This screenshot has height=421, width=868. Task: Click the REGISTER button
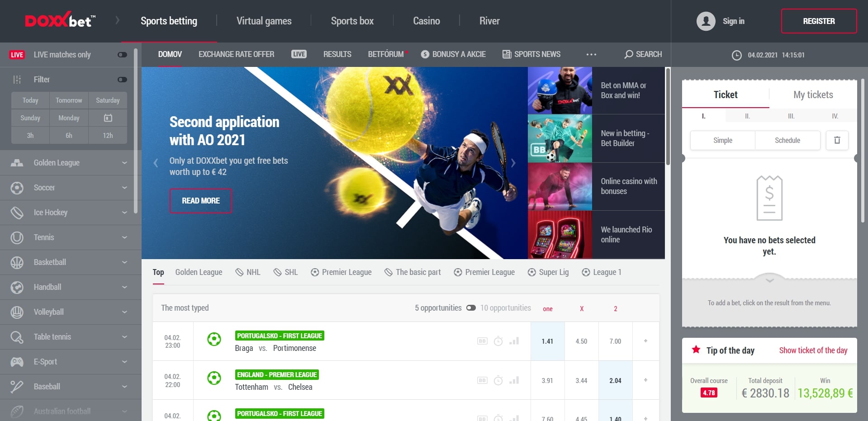click(819, 21)
